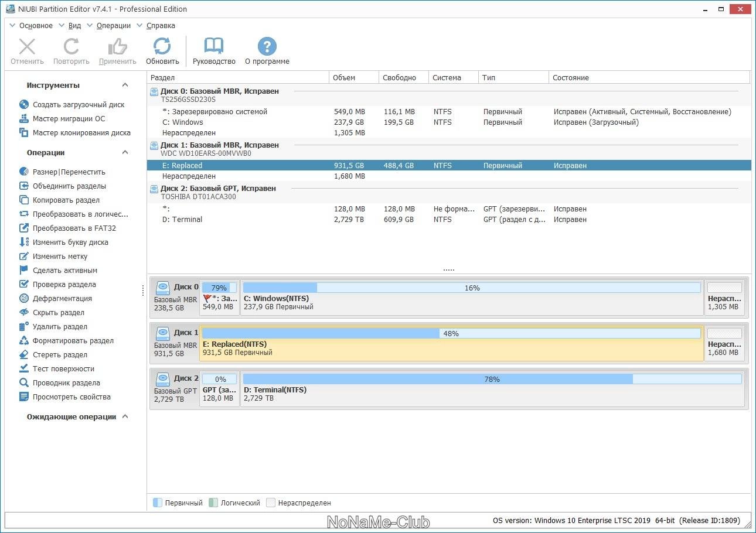Select Копировать раздел operation
Screen dimensions: 756x533
click(59, 200)
